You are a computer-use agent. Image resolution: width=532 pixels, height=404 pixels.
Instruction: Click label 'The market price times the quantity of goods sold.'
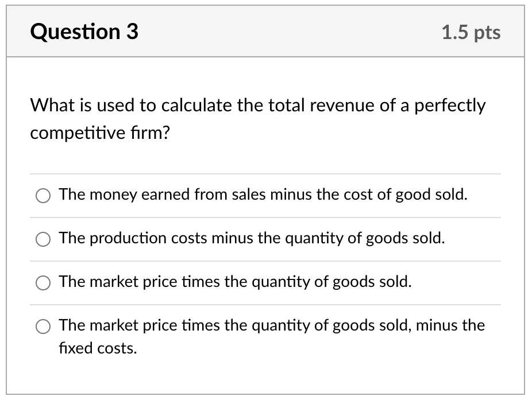pos(235,282)
